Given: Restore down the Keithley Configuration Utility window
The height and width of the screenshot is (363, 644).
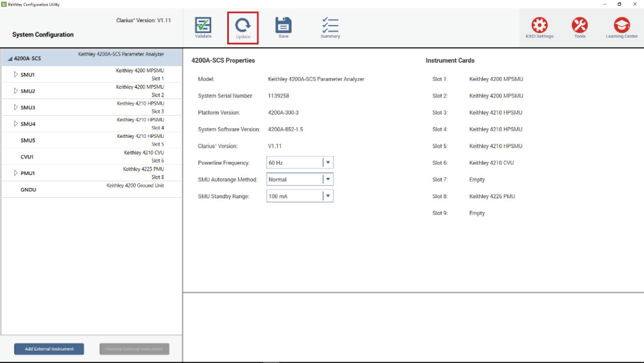Looking at the screenshot, I should point(620,4).
